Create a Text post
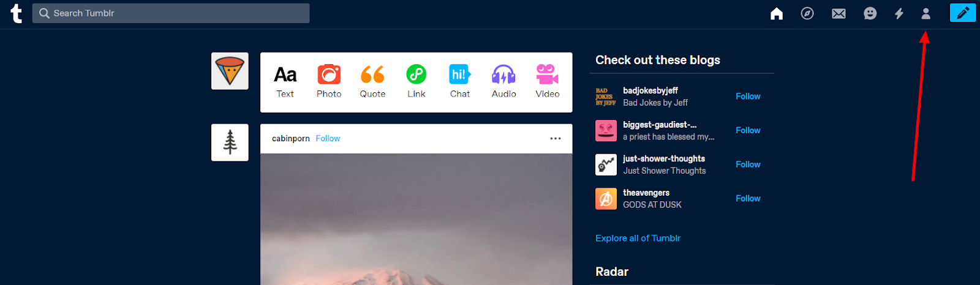Screen dimensions: 980x285 [x=285, y=82]
